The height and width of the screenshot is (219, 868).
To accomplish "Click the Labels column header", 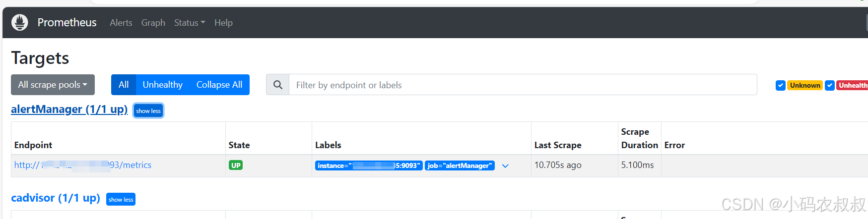I will coord(328,145).
